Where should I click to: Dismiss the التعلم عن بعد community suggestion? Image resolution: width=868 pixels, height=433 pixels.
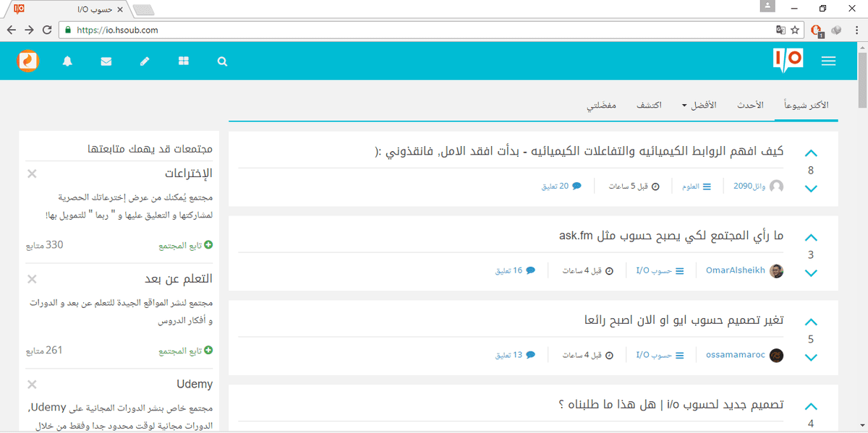(32, 279)
